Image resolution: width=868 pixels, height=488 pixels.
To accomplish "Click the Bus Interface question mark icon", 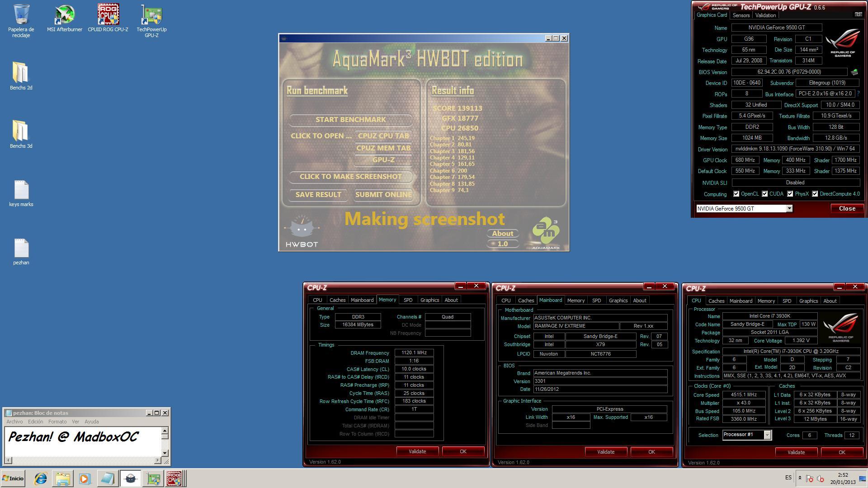I will point(858,94).
